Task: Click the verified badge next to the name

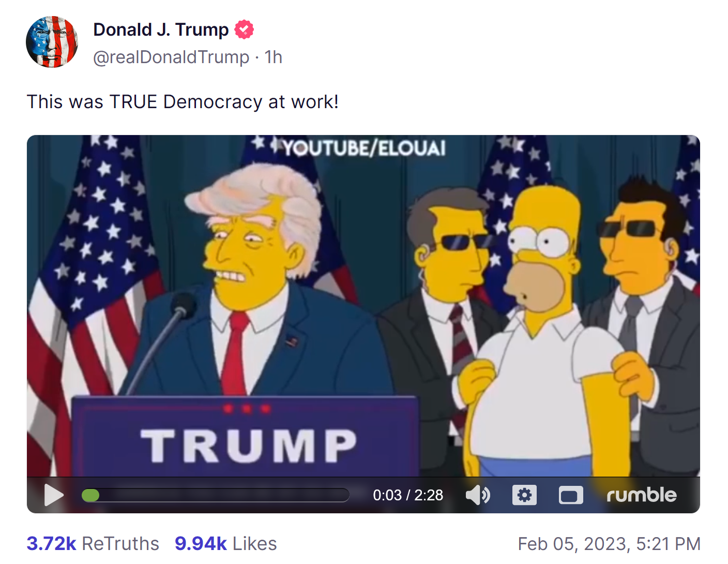Action: pyautogui.click(x=244, y=30)
